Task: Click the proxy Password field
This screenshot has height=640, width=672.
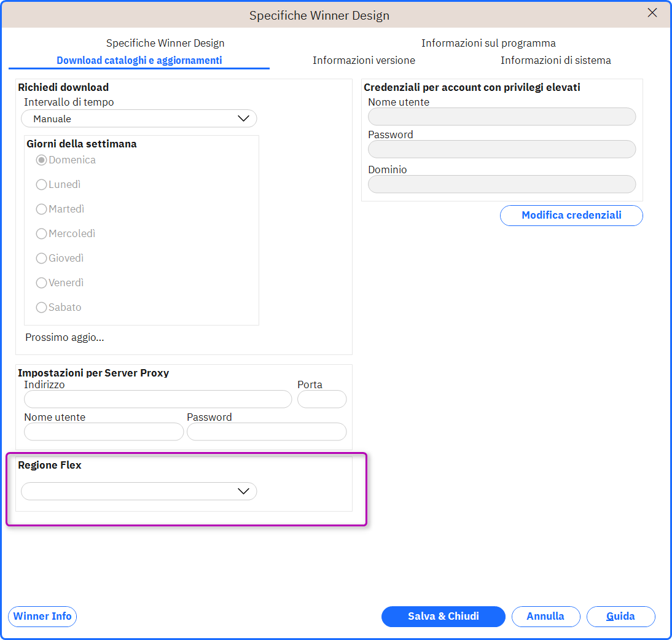Action: click(267, 432)
